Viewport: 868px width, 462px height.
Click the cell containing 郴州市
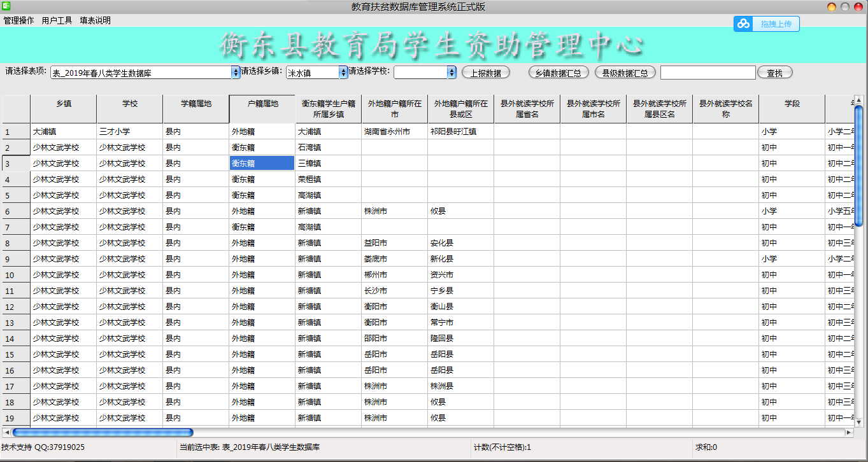click(x=395, y=275)
